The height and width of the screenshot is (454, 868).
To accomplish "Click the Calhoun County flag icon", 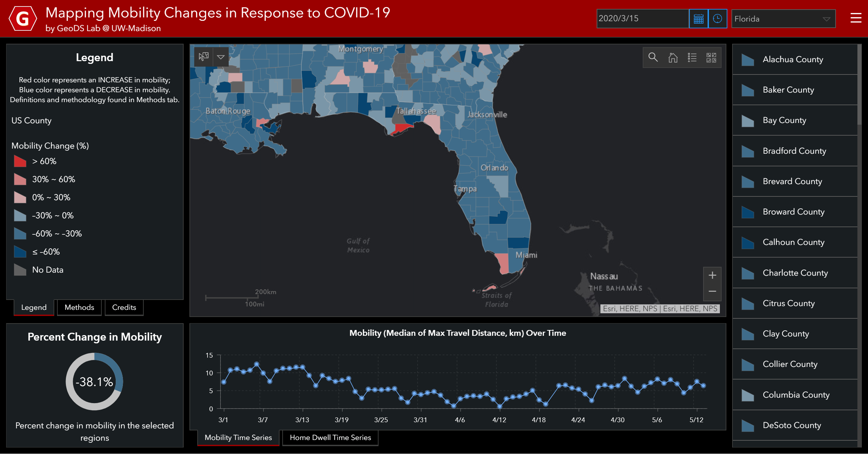I will 748,242.
